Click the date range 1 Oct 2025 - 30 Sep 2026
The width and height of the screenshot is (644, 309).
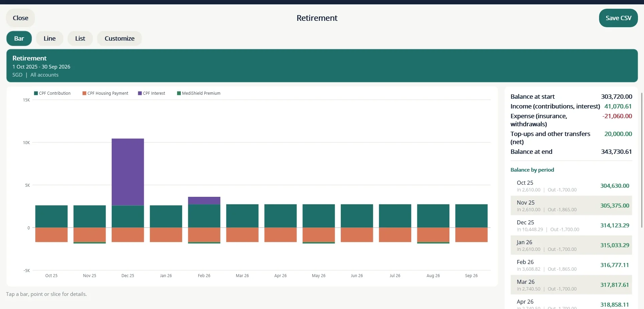click(41, 67)
